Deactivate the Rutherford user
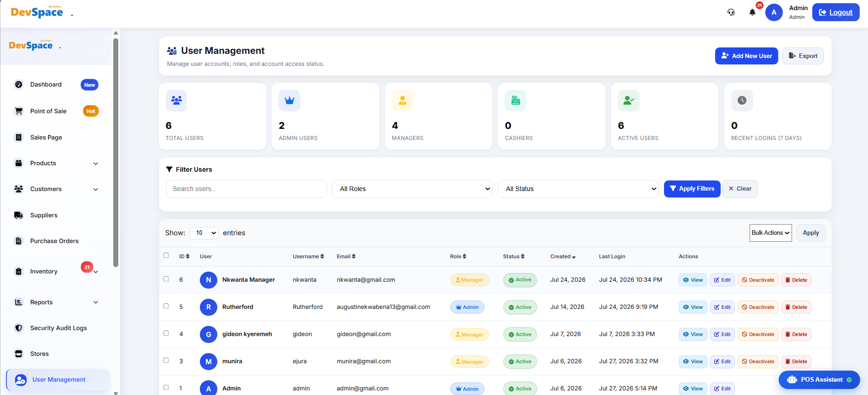 (758, 307)
